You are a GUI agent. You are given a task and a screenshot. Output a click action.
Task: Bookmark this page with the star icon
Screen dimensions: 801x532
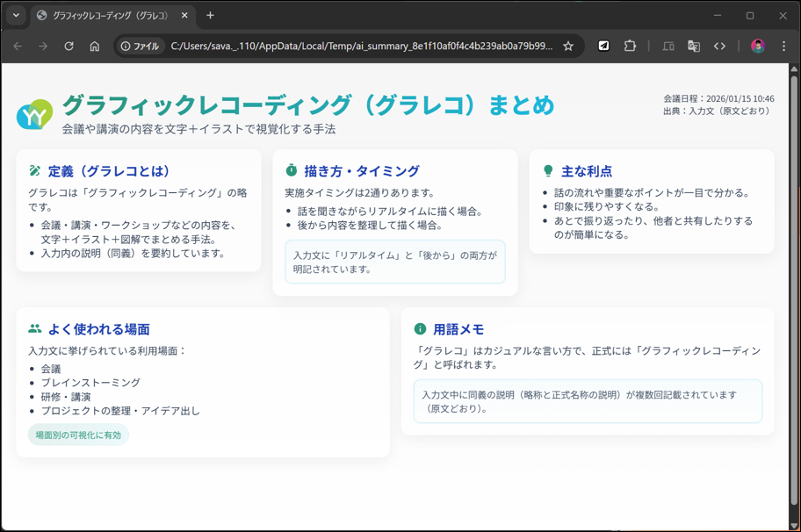pyautogui.click(x=568, y=46)
